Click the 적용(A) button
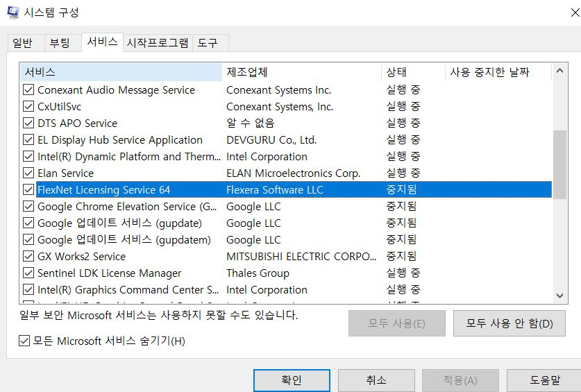 tap(460, 380)
